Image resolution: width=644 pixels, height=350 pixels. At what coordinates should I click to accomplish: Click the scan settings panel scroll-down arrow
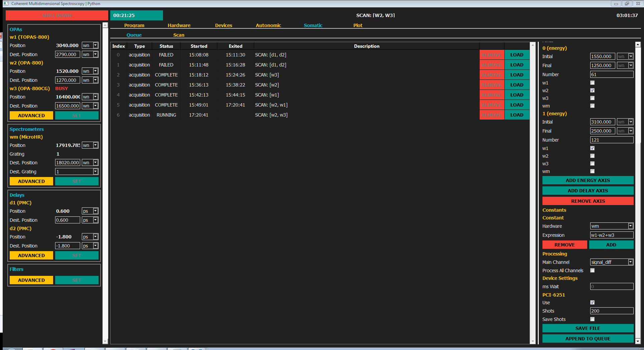pyautogui.click(x=638, y=341)
